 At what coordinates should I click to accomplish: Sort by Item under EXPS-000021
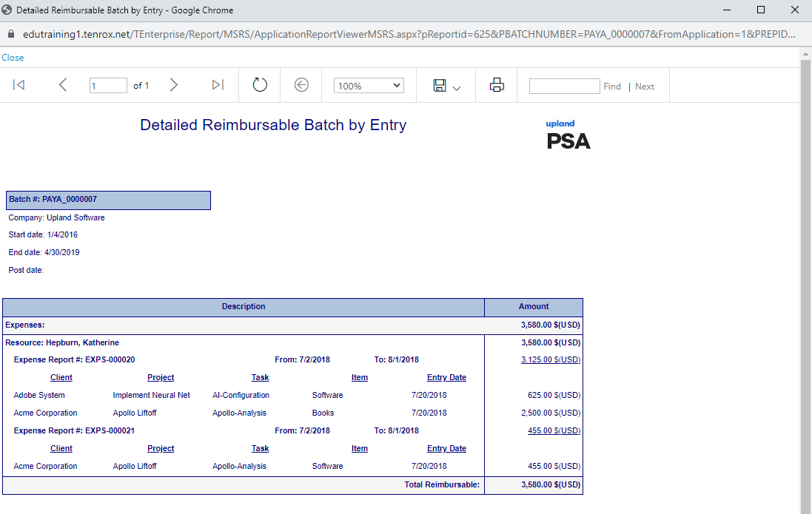coord(360,448)
